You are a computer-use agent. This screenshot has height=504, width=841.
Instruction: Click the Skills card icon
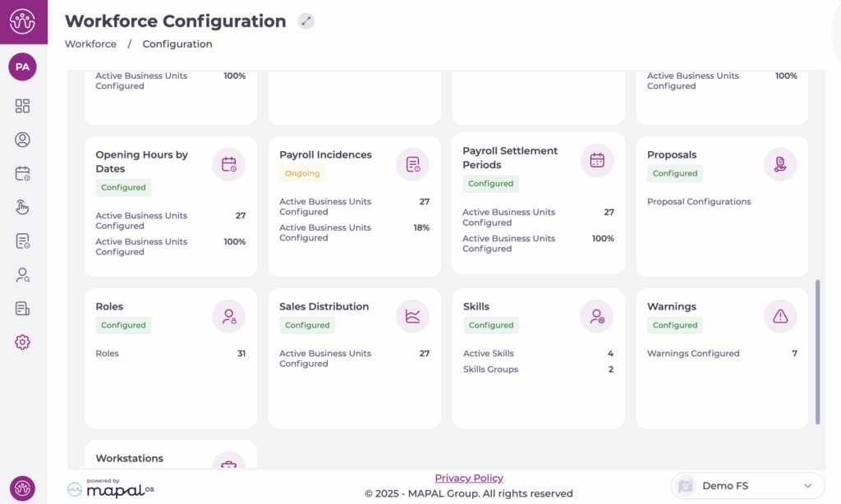(597, 316)
